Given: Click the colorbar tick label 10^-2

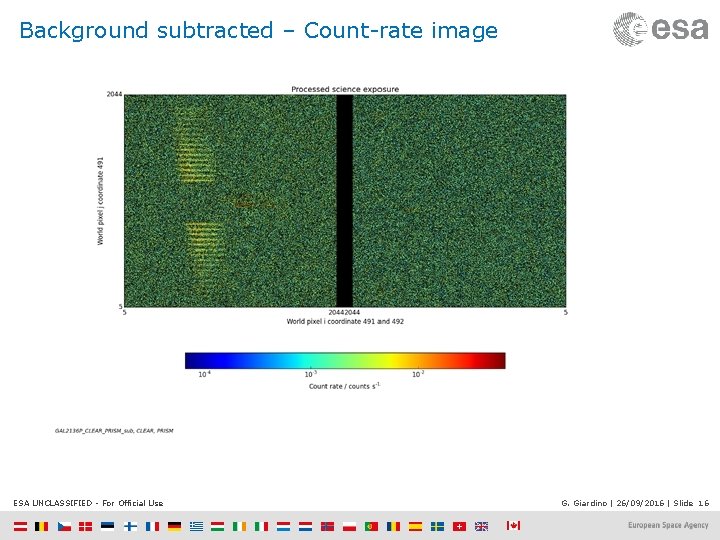Looking at the screenshot, I should point(418,374).
